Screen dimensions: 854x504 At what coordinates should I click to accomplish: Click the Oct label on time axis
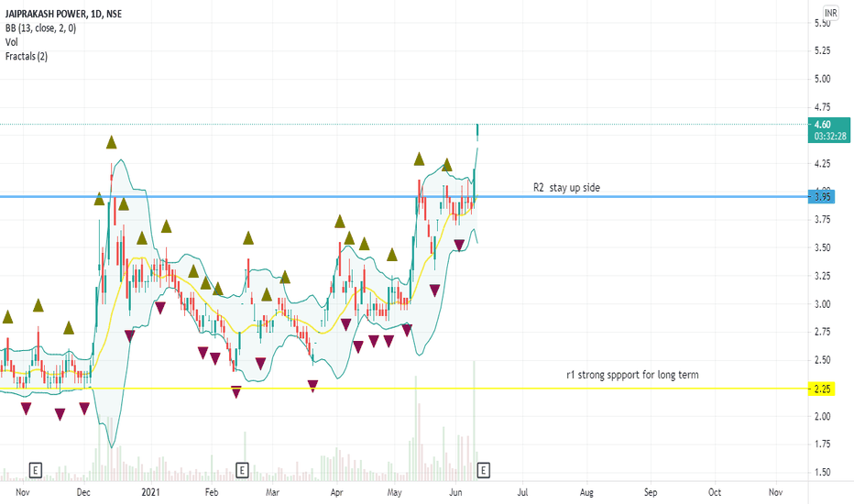[x=715, y=492]
